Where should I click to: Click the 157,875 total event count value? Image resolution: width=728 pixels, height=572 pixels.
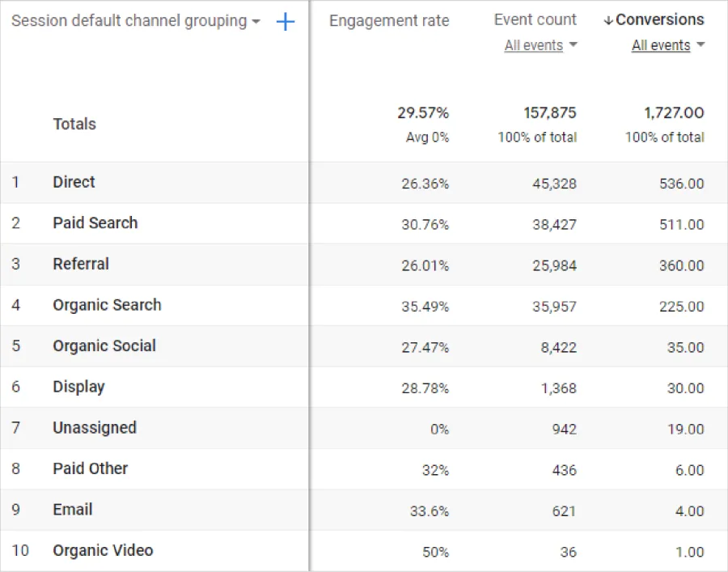(x=548, y=112)
